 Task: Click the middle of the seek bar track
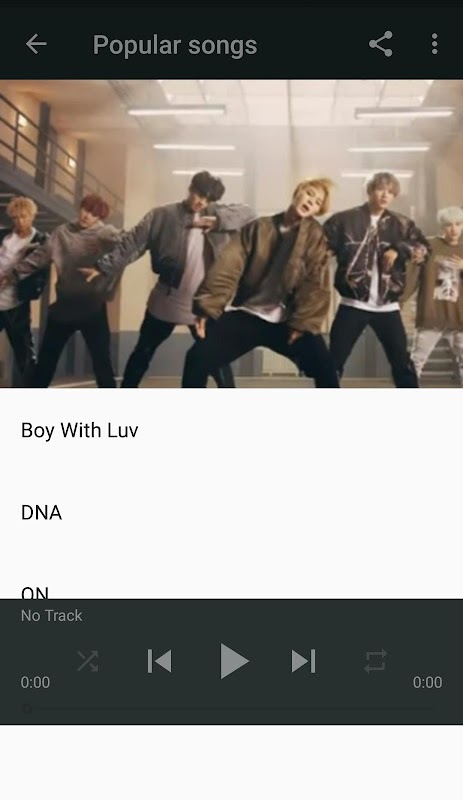pos(231,709)
